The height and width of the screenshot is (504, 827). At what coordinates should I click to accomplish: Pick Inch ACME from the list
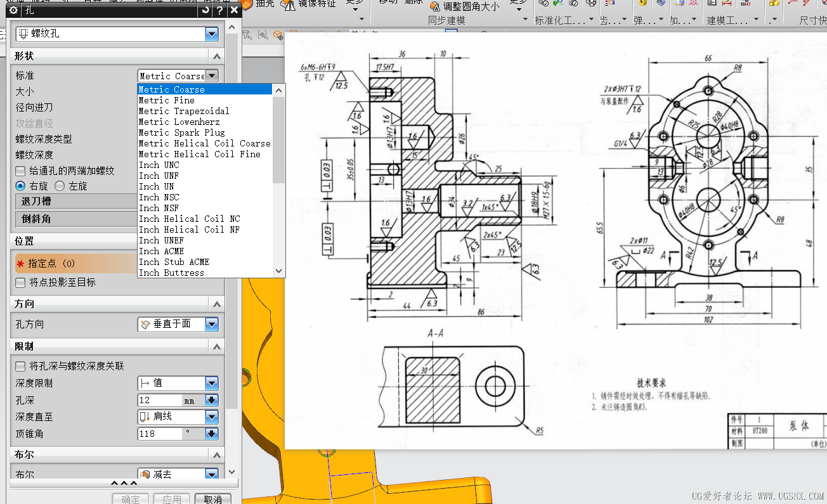pos(205,251)
